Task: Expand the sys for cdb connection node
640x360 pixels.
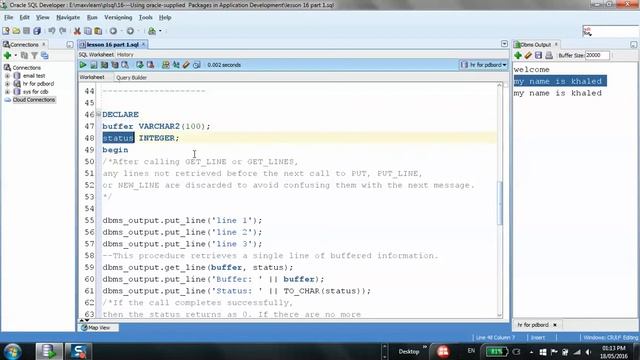Action: pyautogui.click(x=7, y=92)
